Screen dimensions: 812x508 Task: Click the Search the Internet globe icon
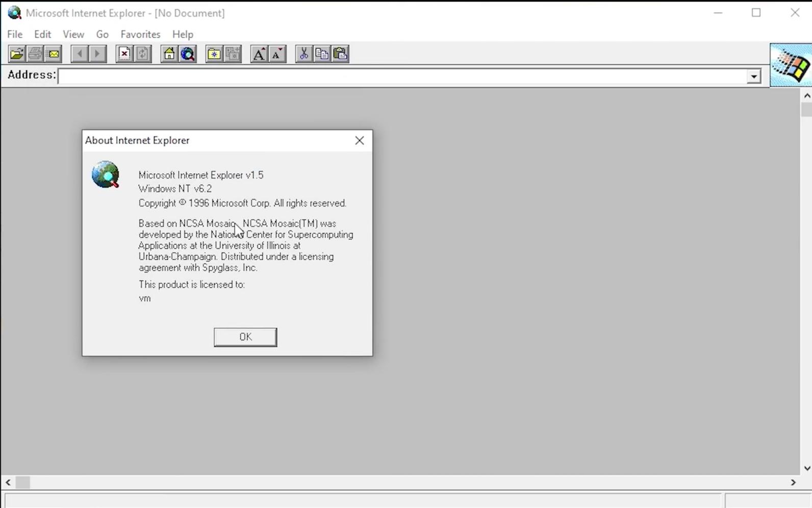click(187, 54)
